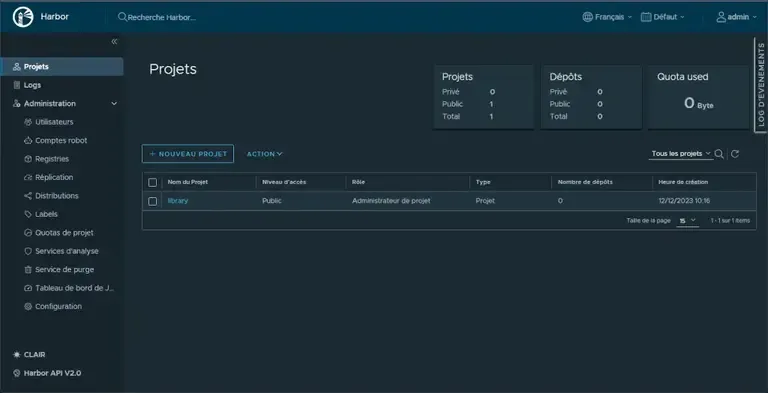This screenshot has height=393, width=768.
Task: Sort by Nombre de dépôts column header
Action: tap(585, 182)
